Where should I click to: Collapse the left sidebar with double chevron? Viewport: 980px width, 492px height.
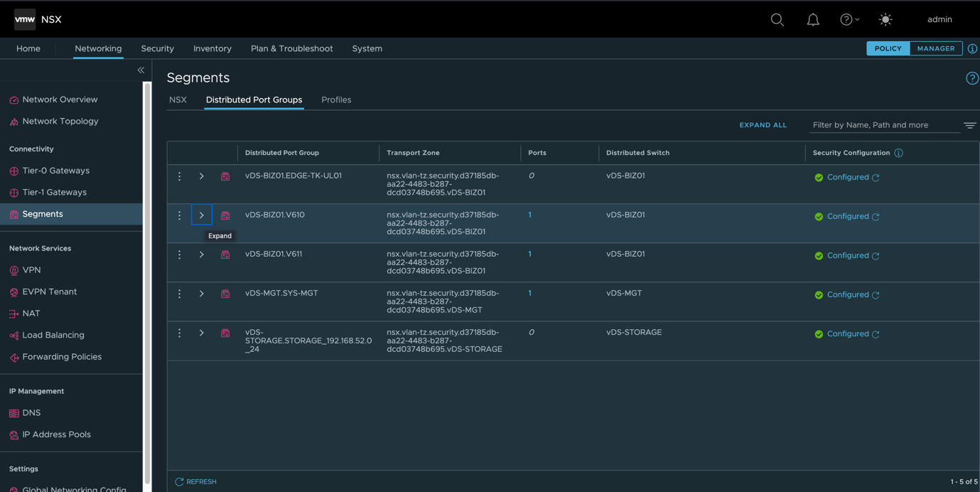click(x=141, y=70)
